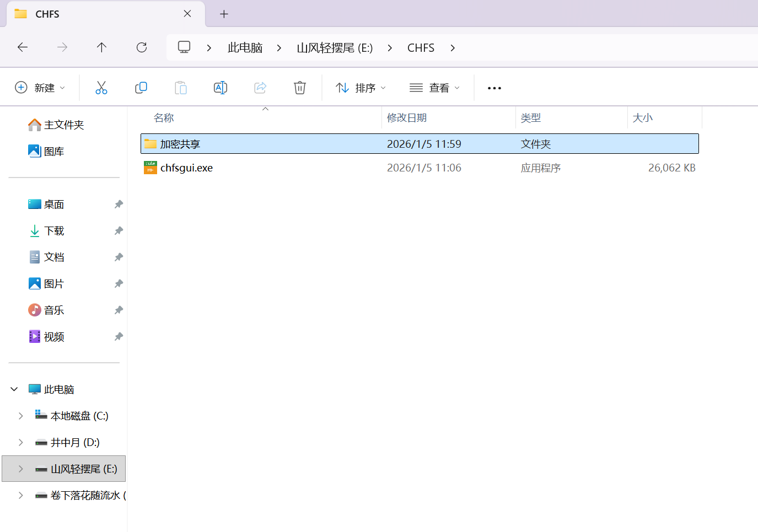
Task: Open the see-more ellipsis menu
Action: (x=494, y=87)
